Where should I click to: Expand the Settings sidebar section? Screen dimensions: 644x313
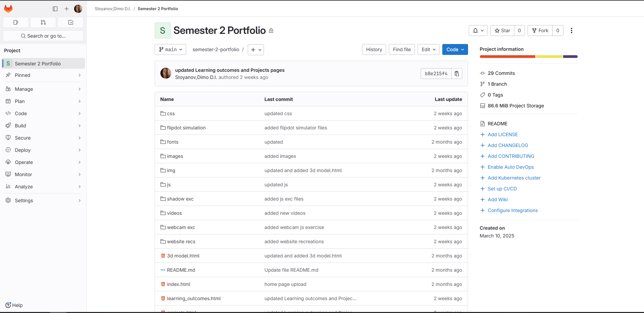[x=43, y=201]
